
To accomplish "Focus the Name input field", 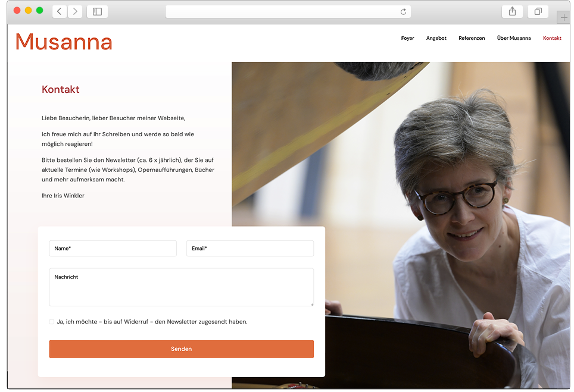I will (113, 248).
